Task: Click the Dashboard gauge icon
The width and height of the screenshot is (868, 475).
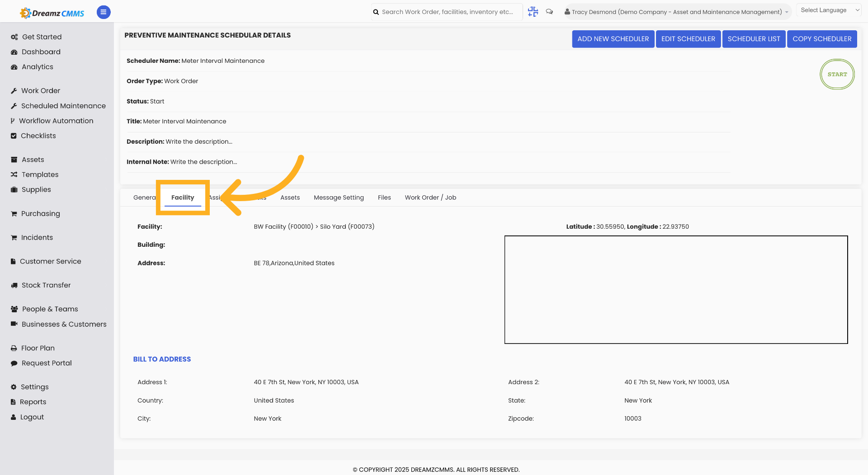Action: (x=14, y=52)
